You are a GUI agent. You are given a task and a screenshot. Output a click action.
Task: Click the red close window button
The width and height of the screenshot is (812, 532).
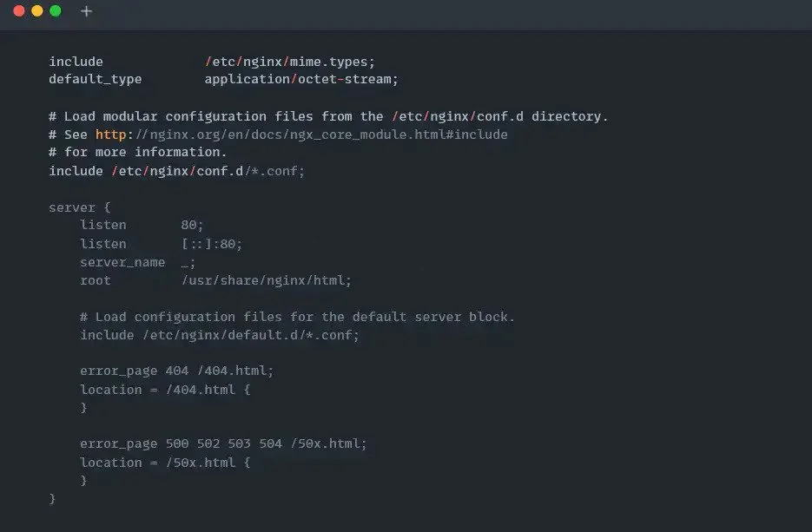(19, 11)
